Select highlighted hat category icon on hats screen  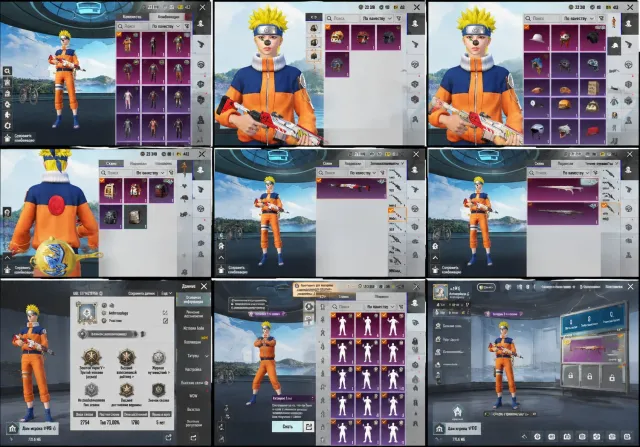click(x=614, y=46)
